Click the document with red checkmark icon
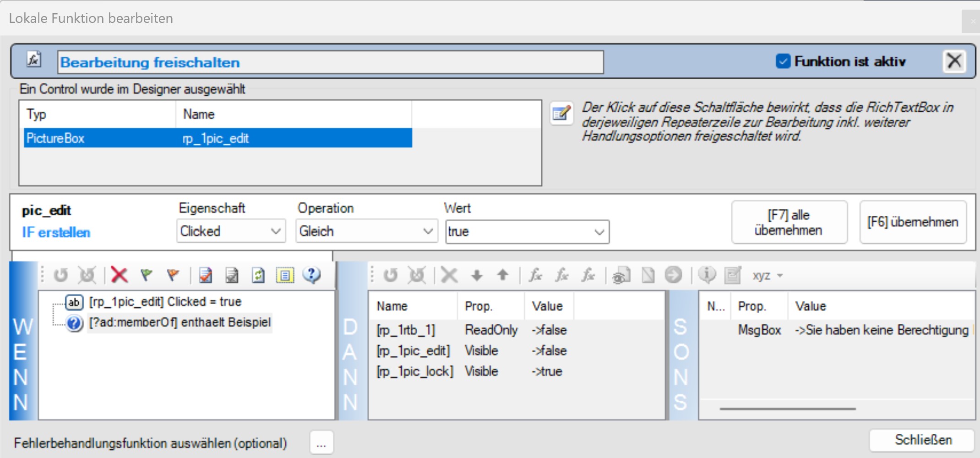This screenshot has height=458, width=980. pos(206,275)
